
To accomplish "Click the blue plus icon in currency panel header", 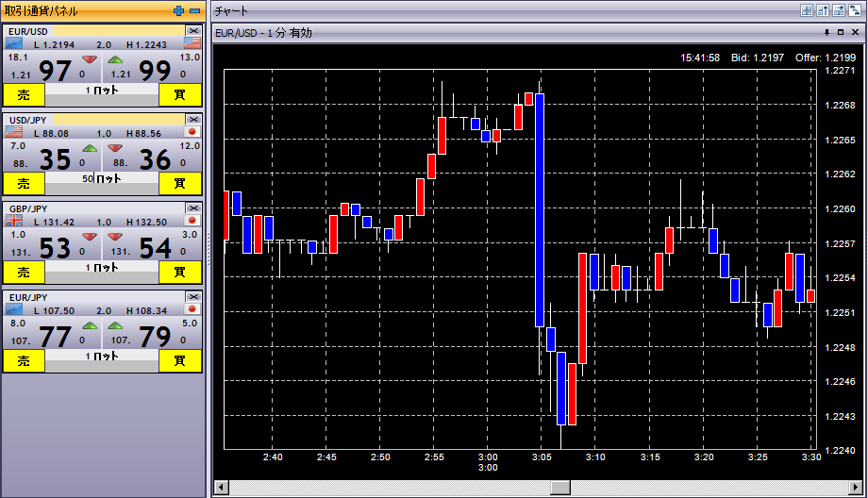I will pyautogui.click(x=179, y=10).
